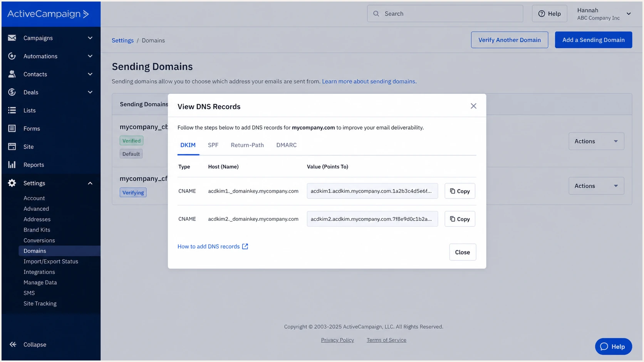
Task: Expand the Automations menu chevron
Action: (90, 56)
